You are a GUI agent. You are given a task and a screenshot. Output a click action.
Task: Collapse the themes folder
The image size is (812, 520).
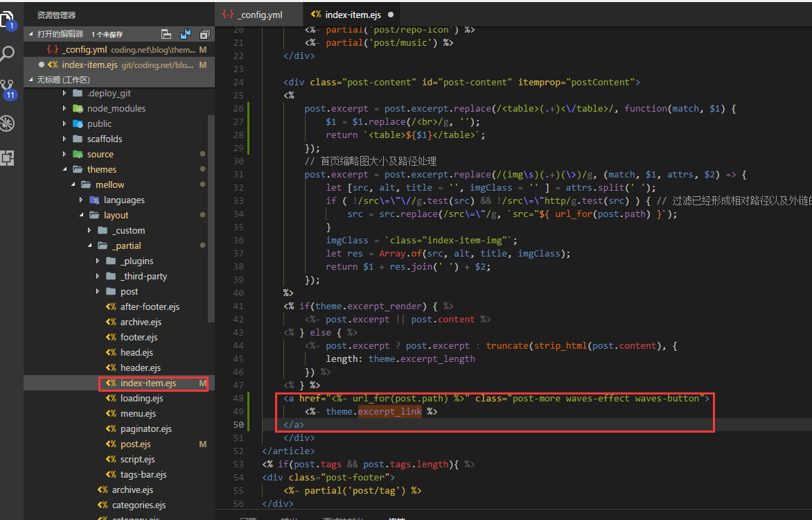[x=101, y=170]
